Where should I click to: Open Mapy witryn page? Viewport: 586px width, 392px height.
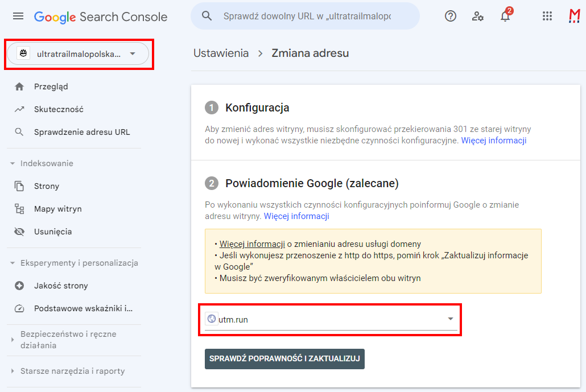click(x=57, y=209)
